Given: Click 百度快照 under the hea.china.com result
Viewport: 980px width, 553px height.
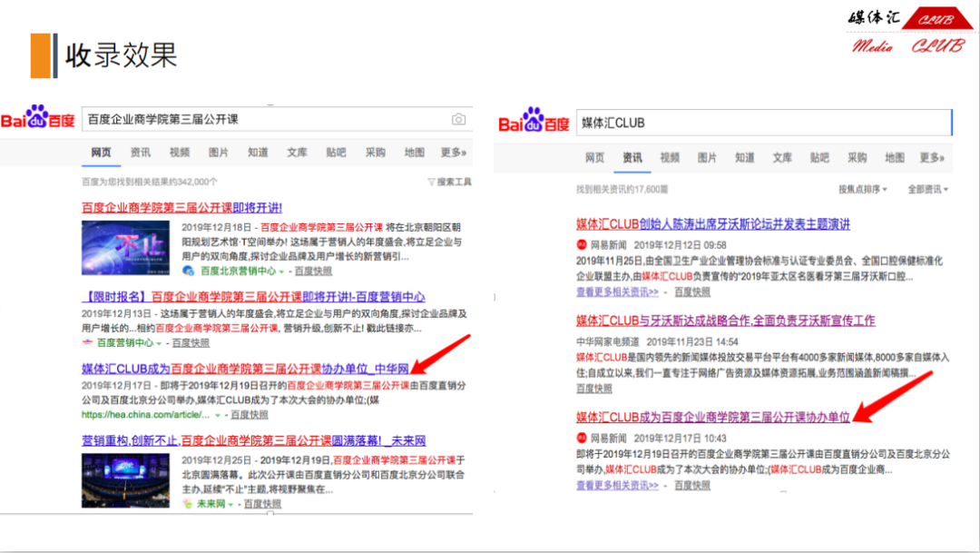Looking at the screenshot, I should click(x=250, y=415).
